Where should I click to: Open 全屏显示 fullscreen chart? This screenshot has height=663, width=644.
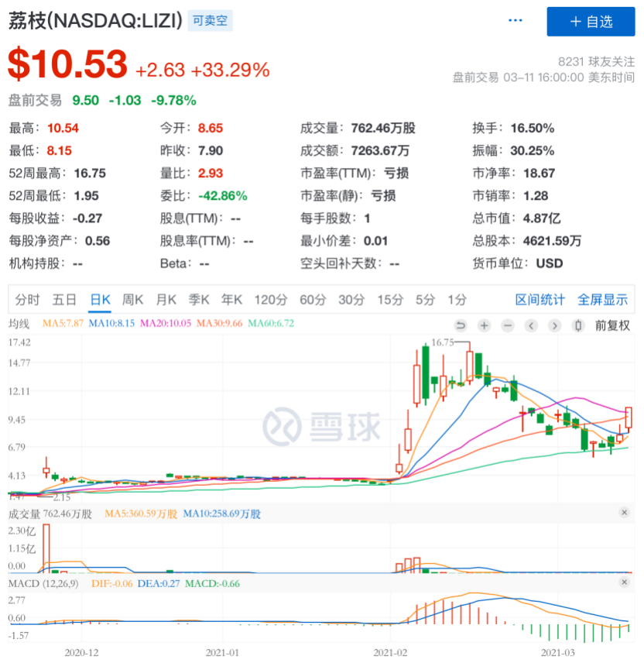click(602, 300)
